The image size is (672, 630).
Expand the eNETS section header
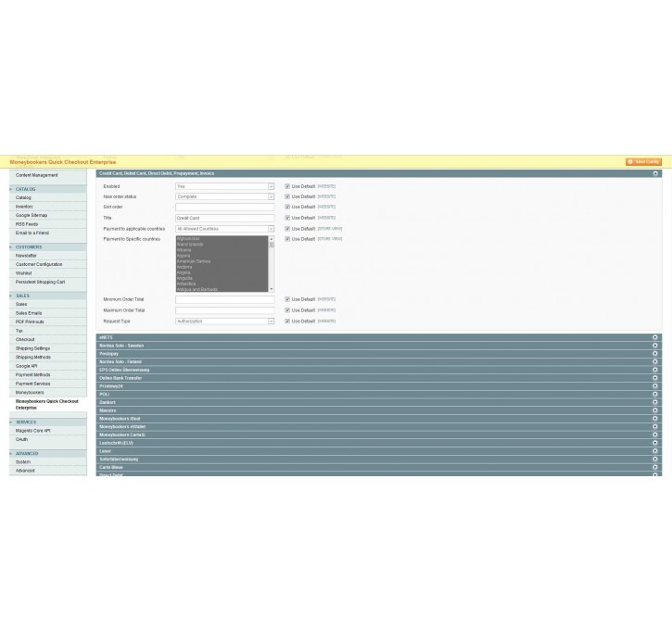click(x=378, y=337)
